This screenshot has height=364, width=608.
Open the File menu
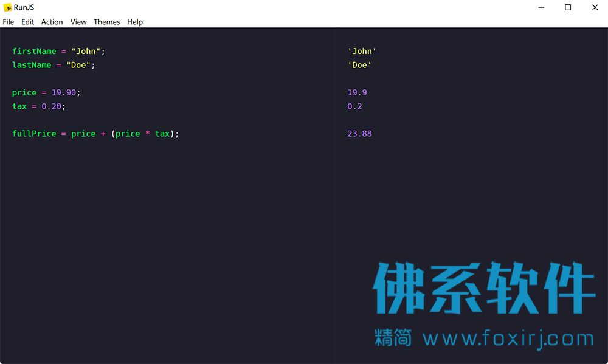click(x=8, y=22)
